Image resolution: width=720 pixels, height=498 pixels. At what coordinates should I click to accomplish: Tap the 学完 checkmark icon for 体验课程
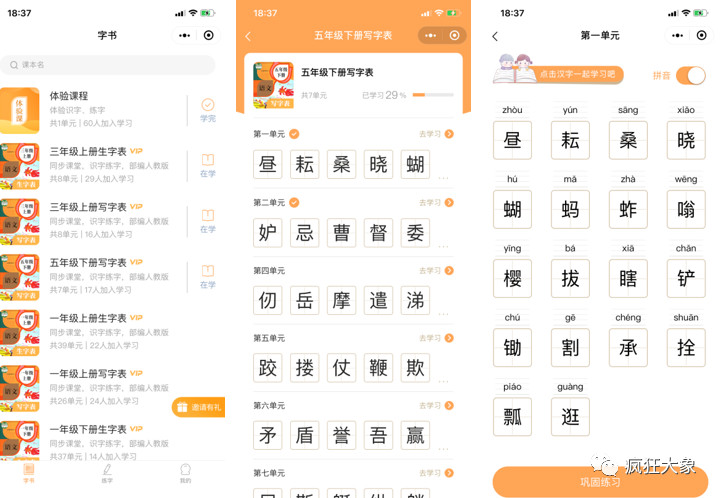click(208, 105)
